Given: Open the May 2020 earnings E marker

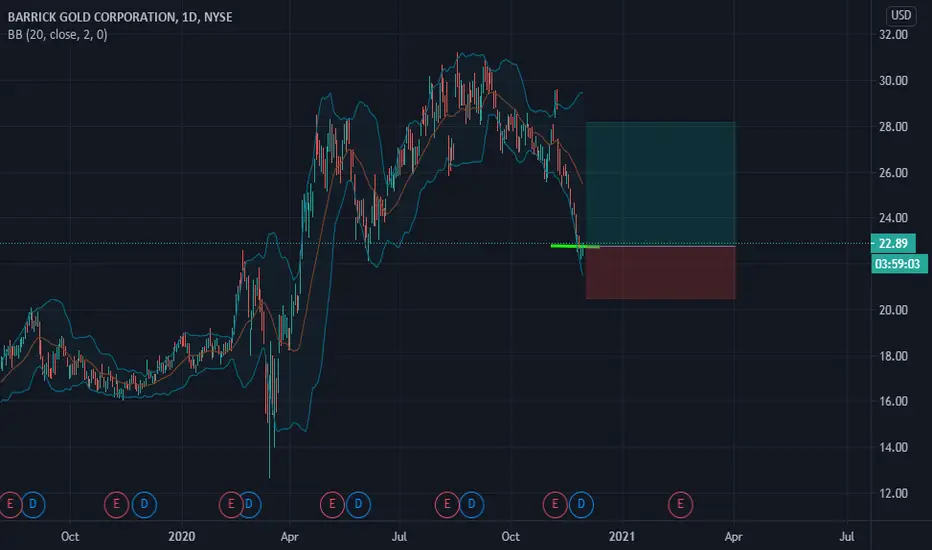Looking at the screenshot, I should pos(332,505).
